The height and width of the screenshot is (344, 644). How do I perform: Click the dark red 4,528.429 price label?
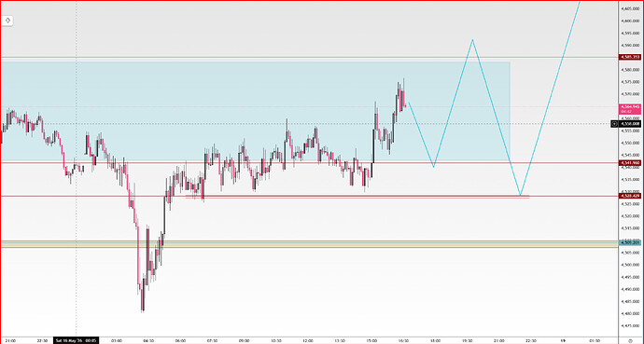(630, 196)
